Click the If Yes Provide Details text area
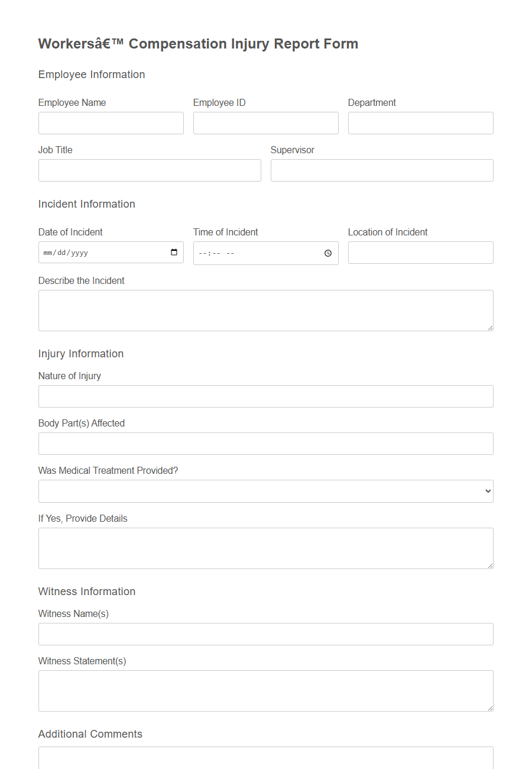Image resolution: width=532 pixels, height=769 pixels. [266, 548]
